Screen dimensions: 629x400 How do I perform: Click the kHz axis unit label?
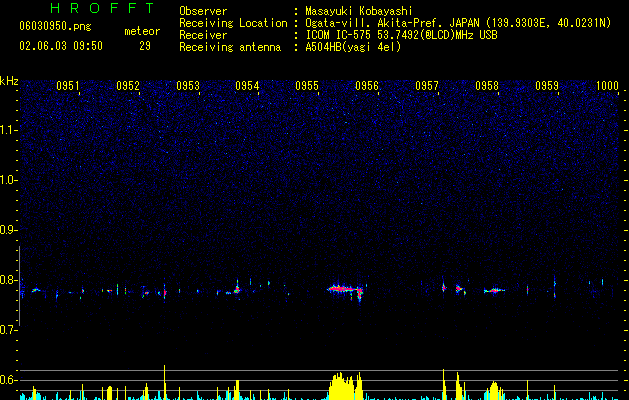(x=9, y=81)
